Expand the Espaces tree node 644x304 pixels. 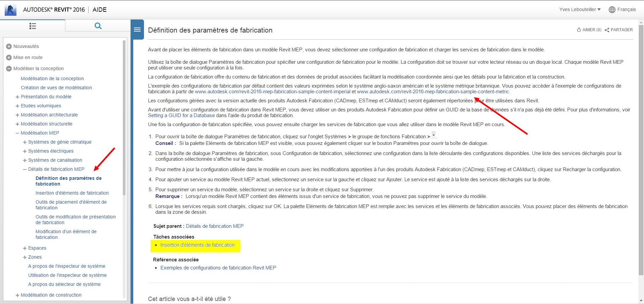25,248
